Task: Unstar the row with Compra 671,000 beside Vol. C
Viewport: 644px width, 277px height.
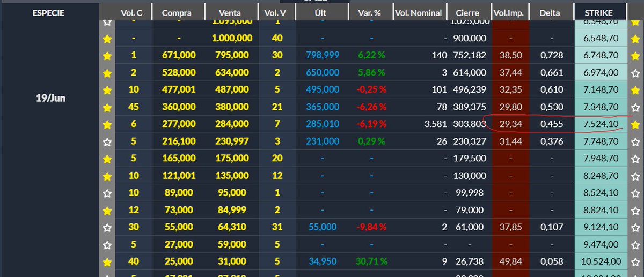Action: 107,55
